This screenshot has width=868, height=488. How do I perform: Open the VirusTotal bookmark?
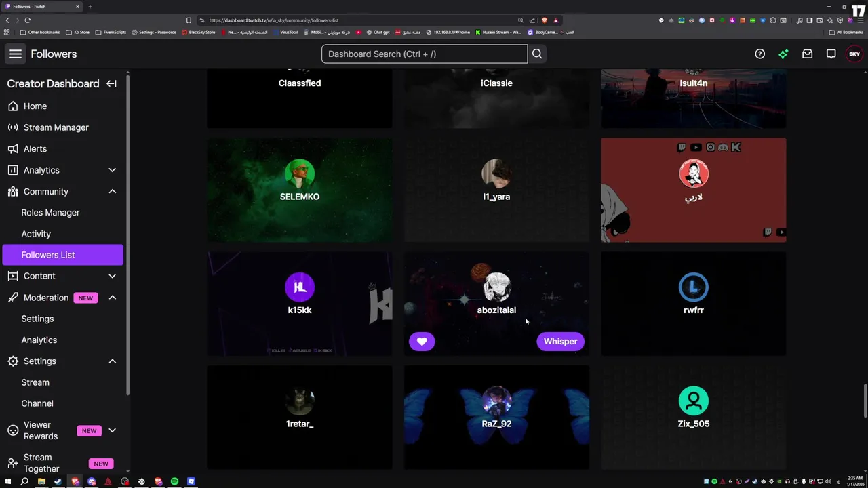[285, 32]
